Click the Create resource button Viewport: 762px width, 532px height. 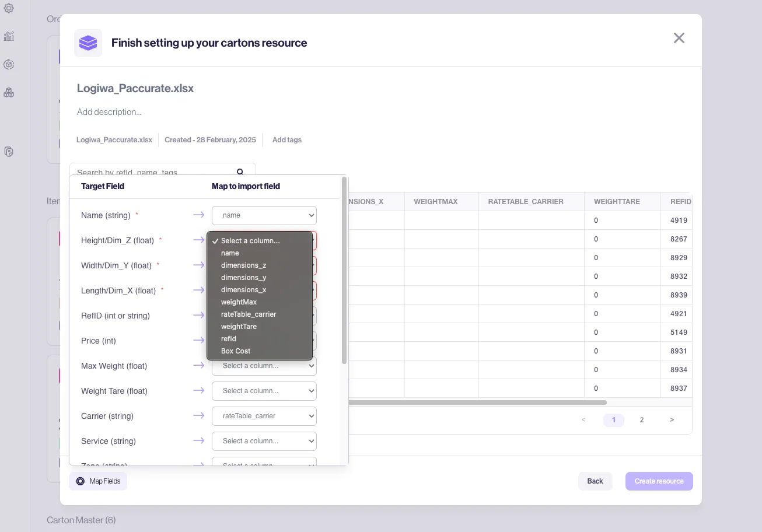click(x=659, y=481)
